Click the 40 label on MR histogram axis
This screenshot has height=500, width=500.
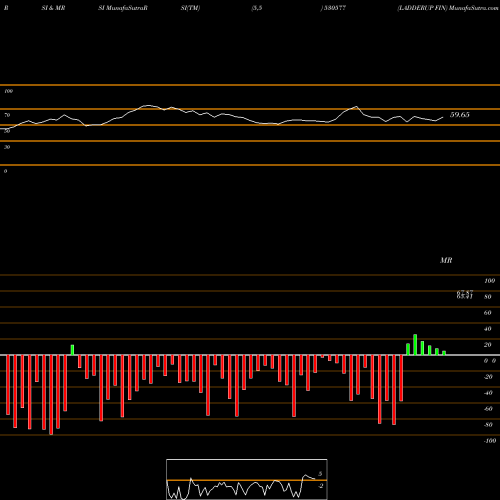click(x=488, y=329)
